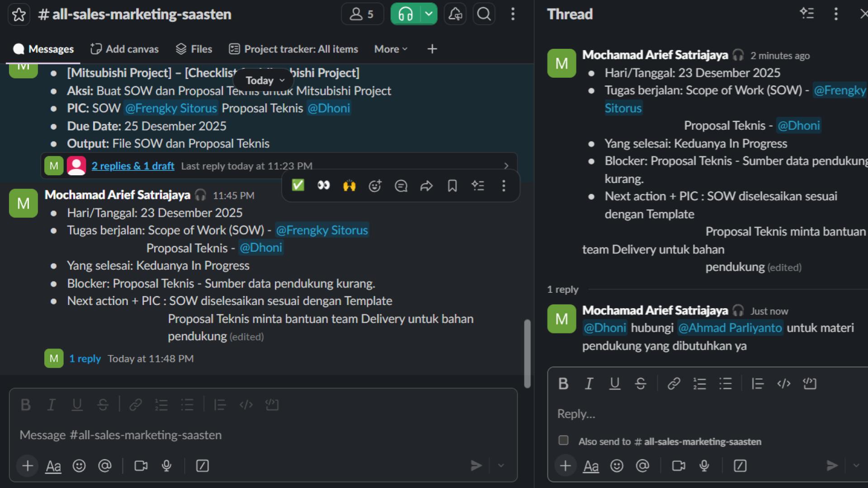Click the Reply text field in thread
This screenshot has height=488, width=868.
(705, 413)
